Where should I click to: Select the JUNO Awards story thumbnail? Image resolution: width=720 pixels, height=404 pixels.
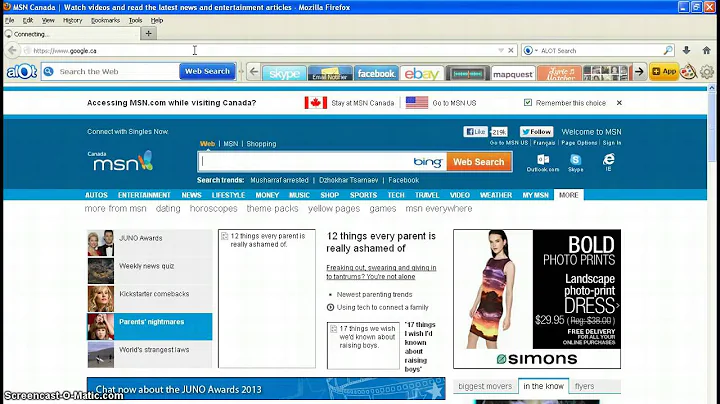click(101, 243)
